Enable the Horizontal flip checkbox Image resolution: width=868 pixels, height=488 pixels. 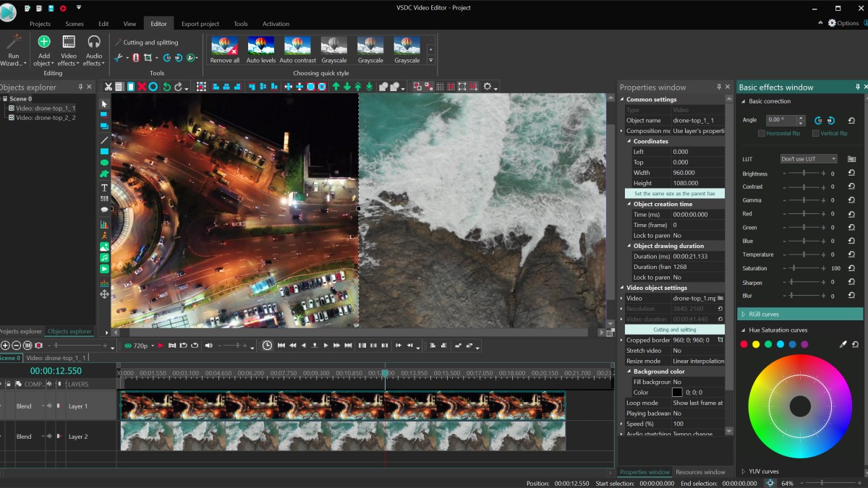[762, 134]
